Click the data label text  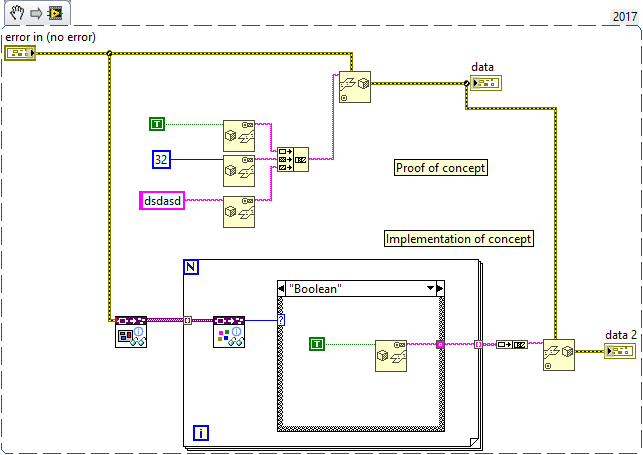[x=483, y=67]
